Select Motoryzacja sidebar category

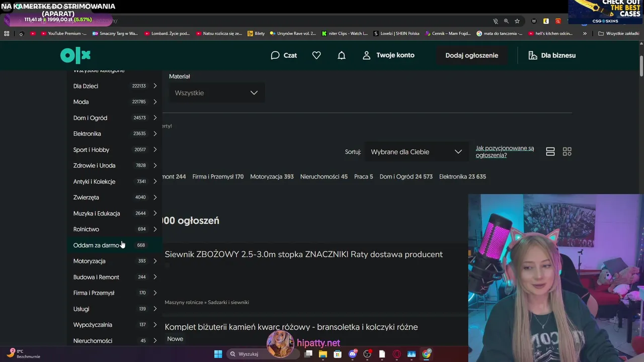coord(115,261)
